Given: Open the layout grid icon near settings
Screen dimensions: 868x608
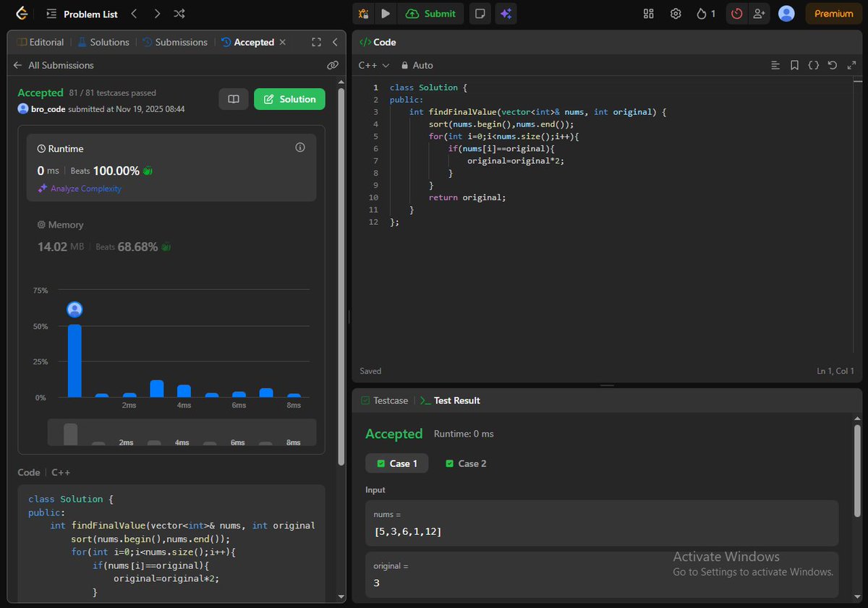Looking at the screenshot, I should [x=648, y=13].
